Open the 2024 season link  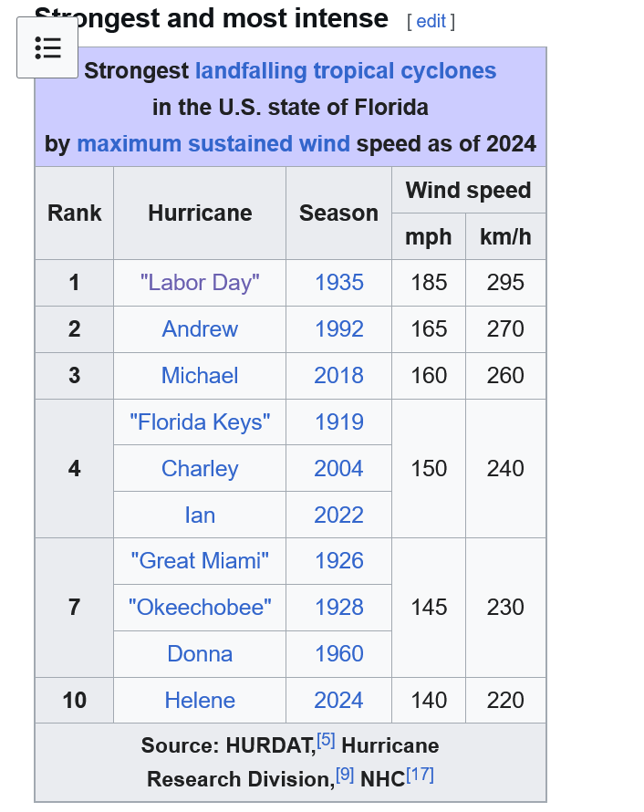click(338, 701)
